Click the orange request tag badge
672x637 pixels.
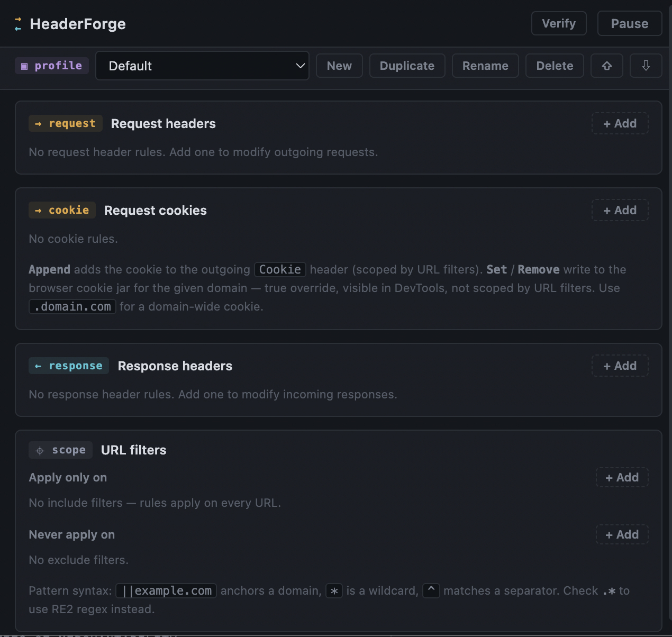click(65, 123)
